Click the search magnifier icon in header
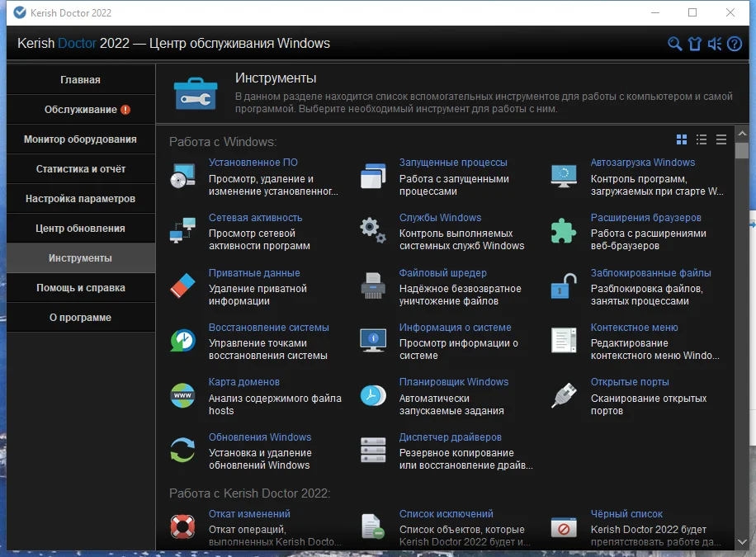Viewport: 756px width, 557px height. [x=674, y=44]
